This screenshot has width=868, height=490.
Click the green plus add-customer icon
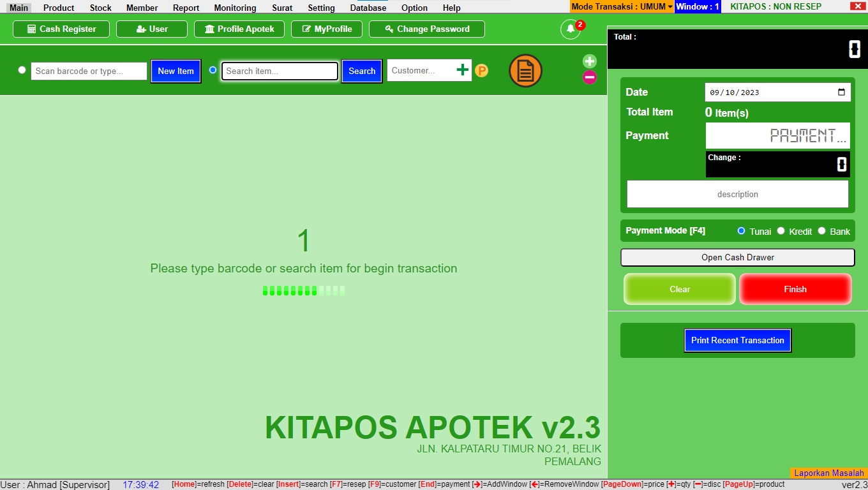[463, 70]
